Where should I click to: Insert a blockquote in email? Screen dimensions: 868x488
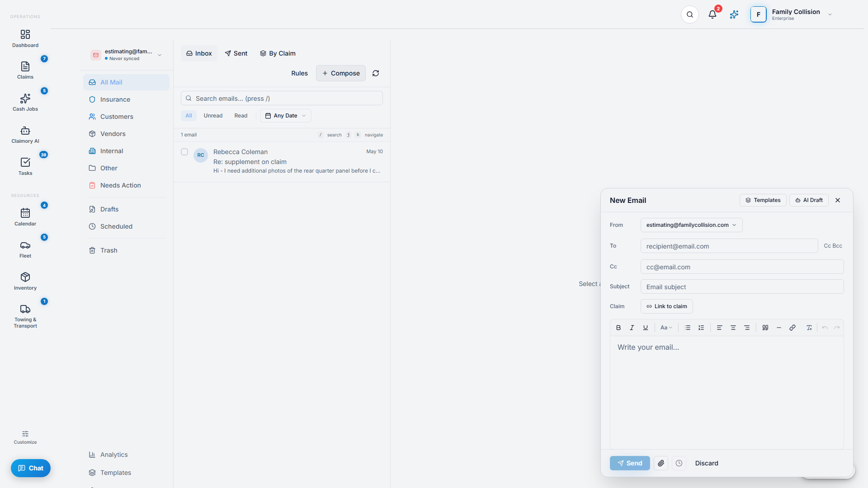(x=765, y=328)
